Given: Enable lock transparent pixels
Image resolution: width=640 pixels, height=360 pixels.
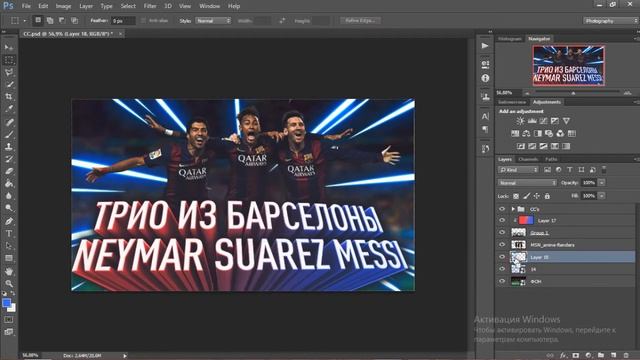Looking at the screenshot, I should point(516,196).
